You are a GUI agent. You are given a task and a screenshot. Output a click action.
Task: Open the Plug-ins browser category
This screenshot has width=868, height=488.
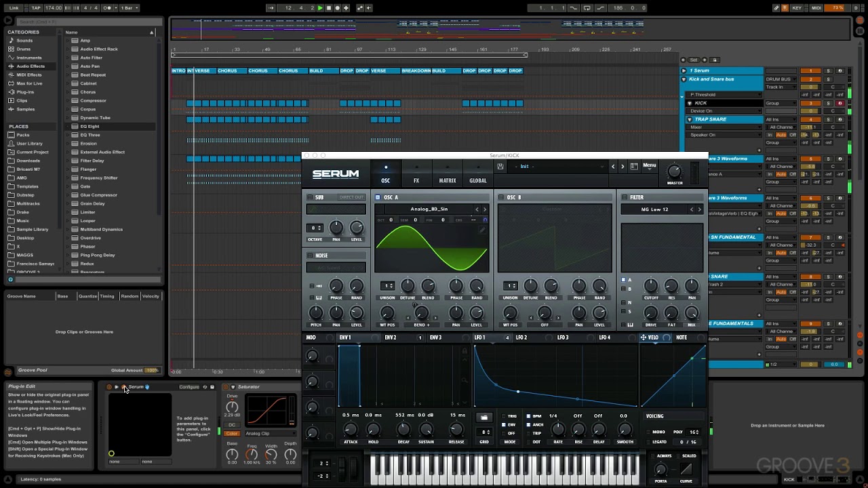[x=25, y=92]
